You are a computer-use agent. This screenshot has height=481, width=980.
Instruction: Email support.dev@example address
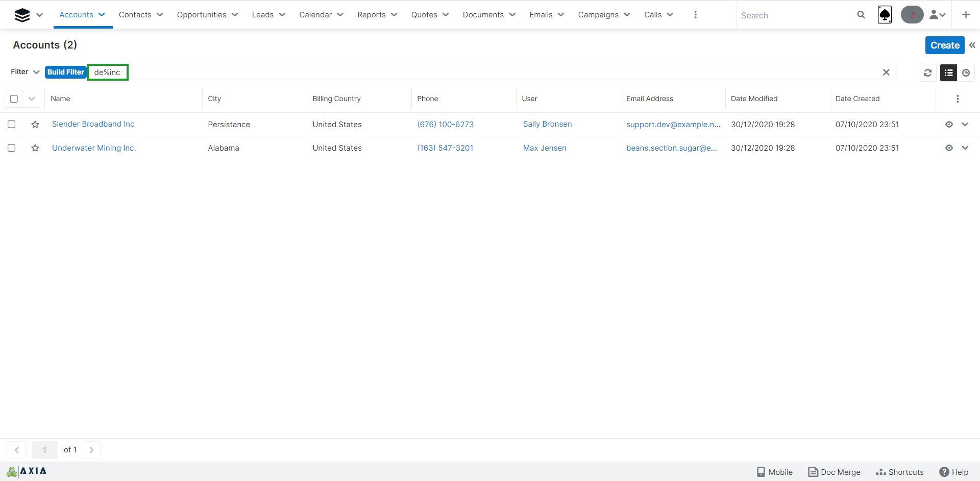pyautogui.click(x=673, y=124)
